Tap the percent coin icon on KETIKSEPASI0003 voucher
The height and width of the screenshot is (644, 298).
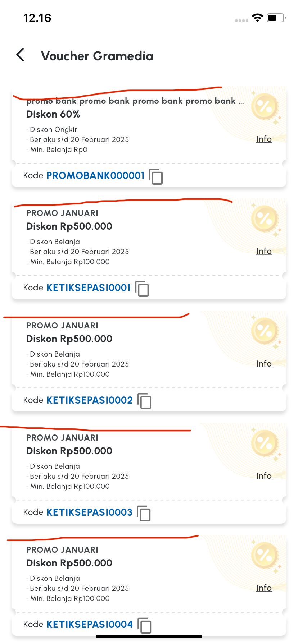coord(265,443)
